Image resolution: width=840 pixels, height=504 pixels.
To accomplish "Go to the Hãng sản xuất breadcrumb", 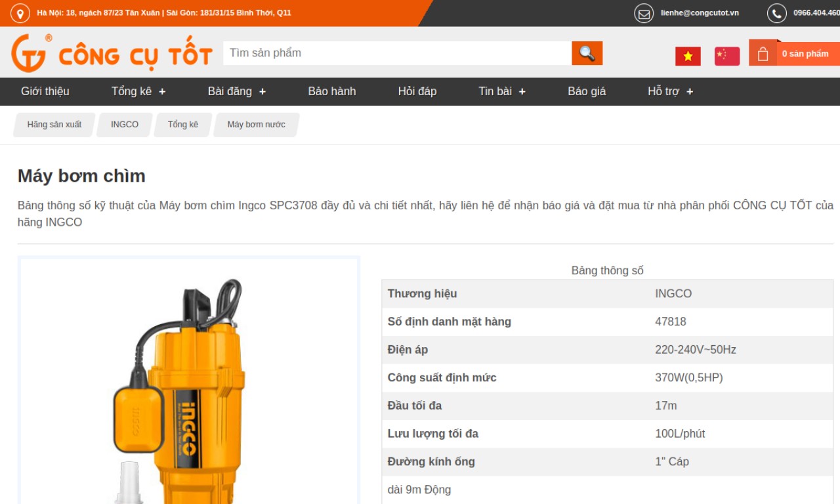I will tap(54, 125).
